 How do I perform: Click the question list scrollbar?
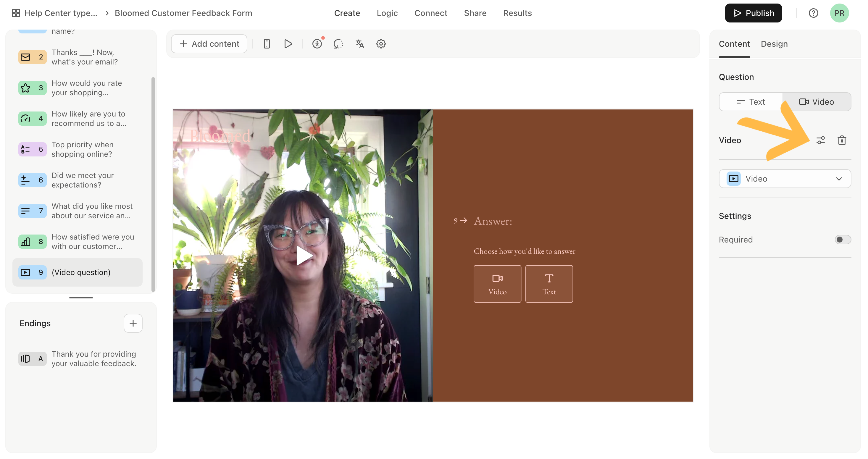[x=153, y=185]
